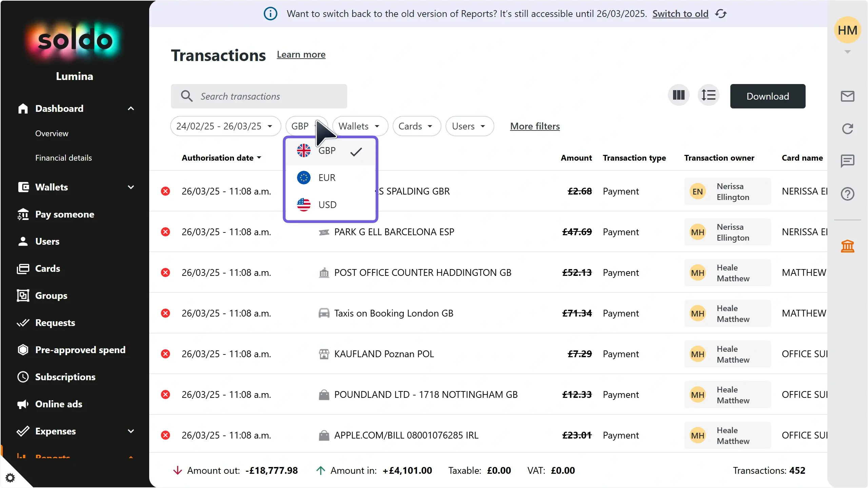
Task: Switch to the Financial details section
Action: pyautogui.click(x=64, y=157)
